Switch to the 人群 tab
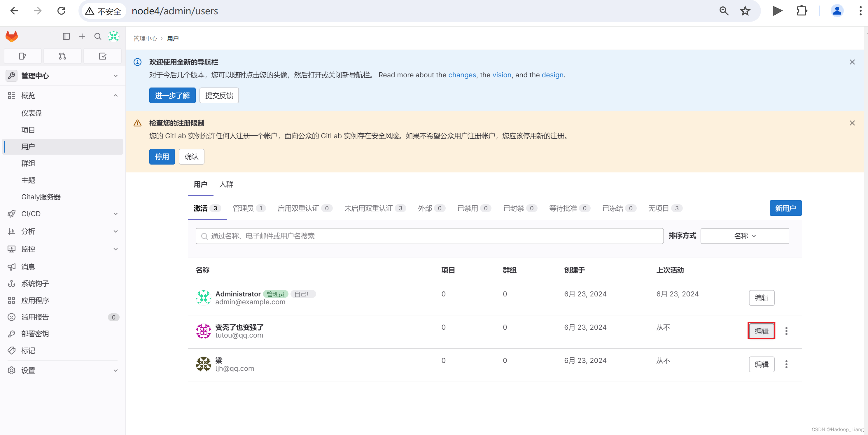This screenshot has height=435, width=868. pyautogui.click(x=226, y=184)
